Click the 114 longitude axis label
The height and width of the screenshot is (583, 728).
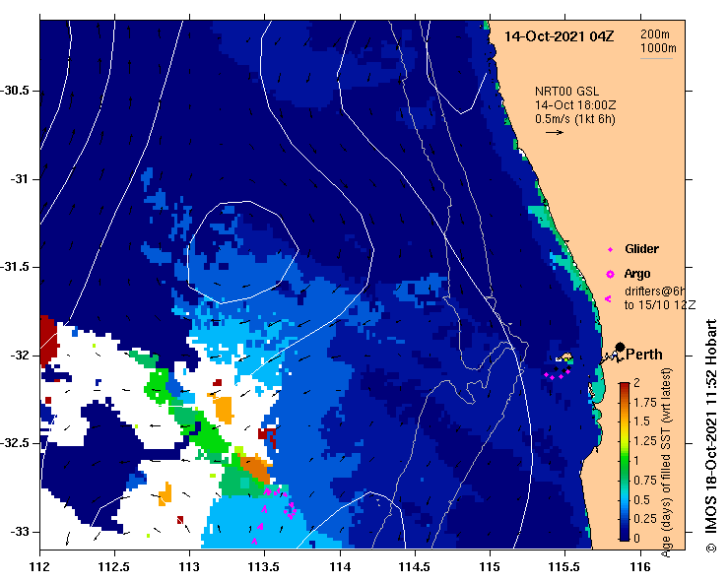coord(340,567)
